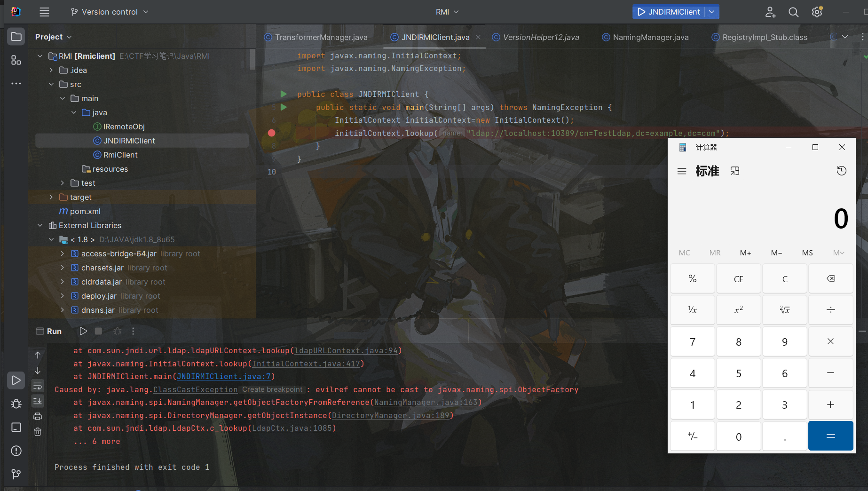
Task: Toggle soft-wrap in console output
Action: coord(38,386)
